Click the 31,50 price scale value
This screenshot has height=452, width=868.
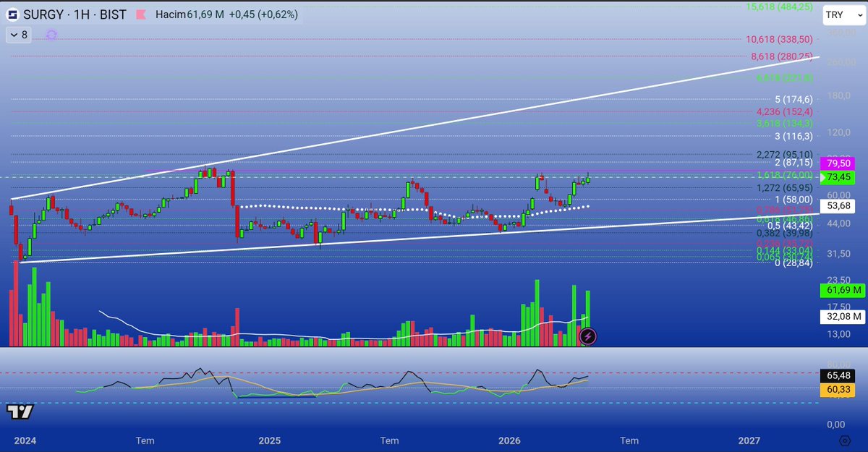(x=840, y=253)
